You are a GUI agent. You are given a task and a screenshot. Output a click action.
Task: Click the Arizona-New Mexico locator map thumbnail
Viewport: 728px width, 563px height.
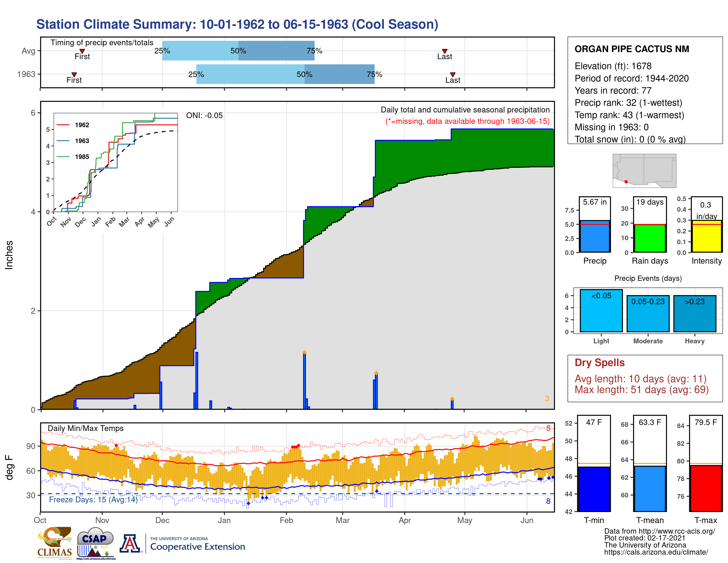pos(644,170)
